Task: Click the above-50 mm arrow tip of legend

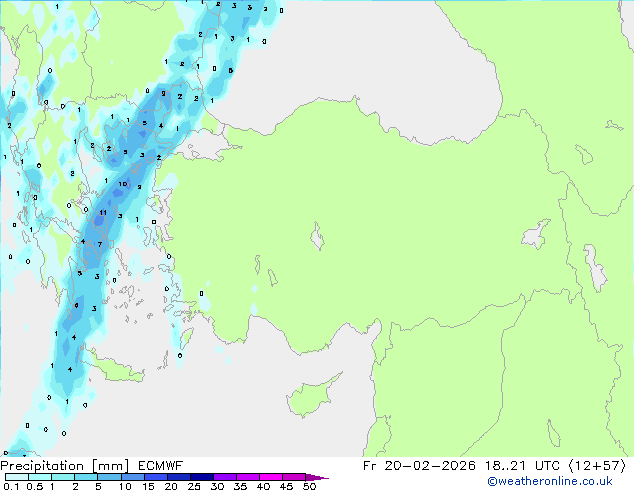Action: pyautogui.click(x=317, y=477)
